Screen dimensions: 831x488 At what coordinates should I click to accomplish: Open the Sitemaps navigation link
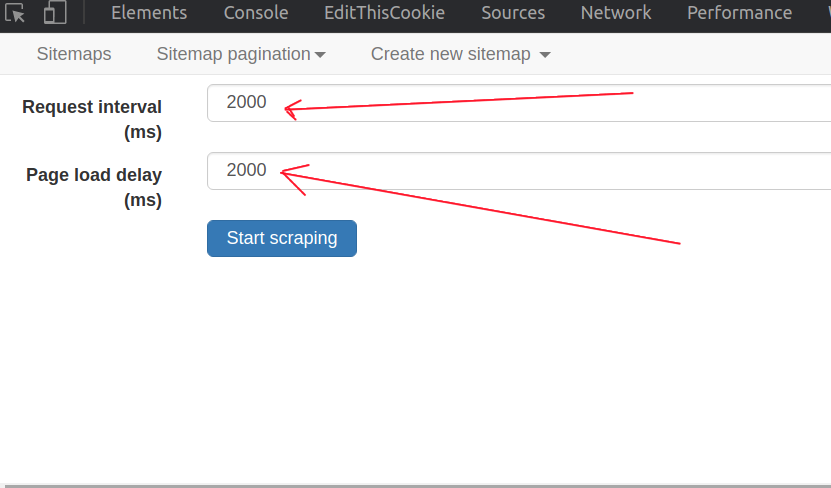tap(74, 54)
